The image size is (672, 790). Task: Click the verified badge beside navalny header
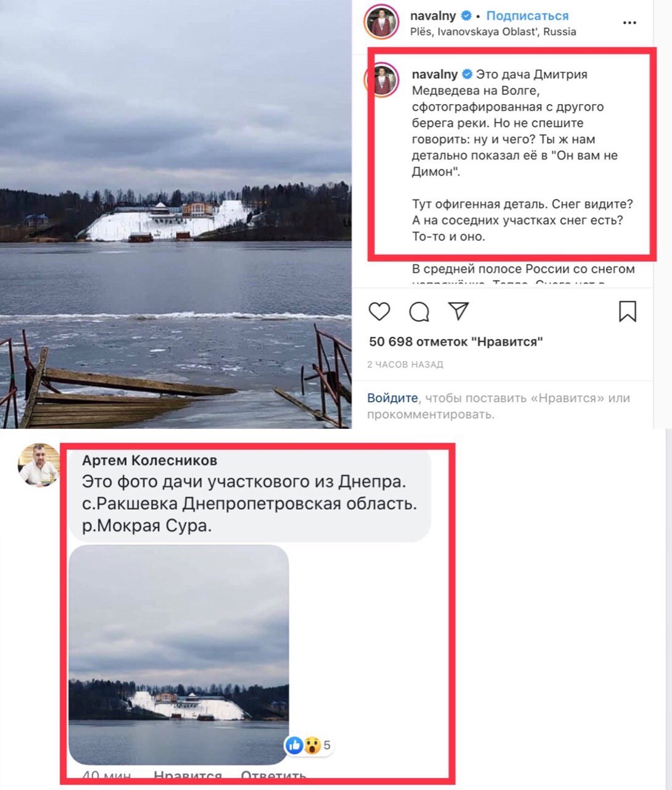pos(468,15)
